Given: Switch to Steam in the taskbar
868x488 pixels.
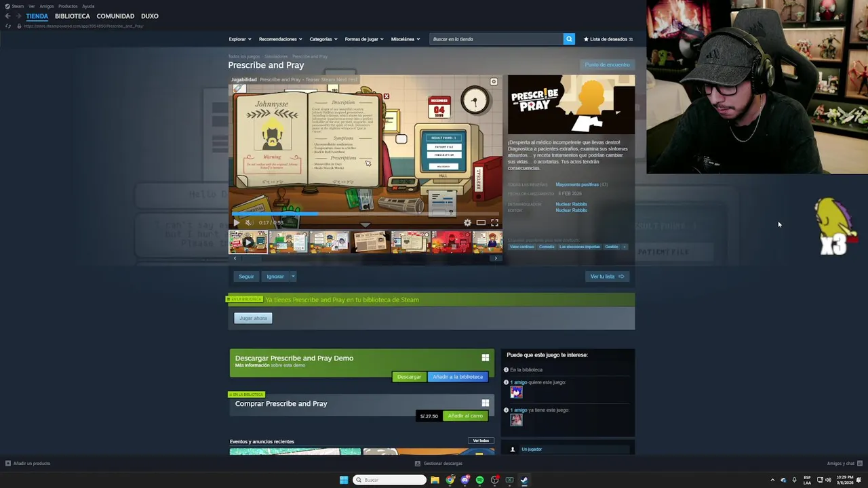Looking at the screenshot, I should 524,480.
